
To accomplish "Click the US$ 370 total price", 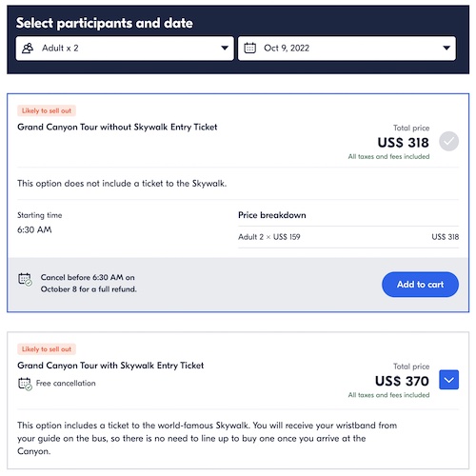I will tap(402, 381).
